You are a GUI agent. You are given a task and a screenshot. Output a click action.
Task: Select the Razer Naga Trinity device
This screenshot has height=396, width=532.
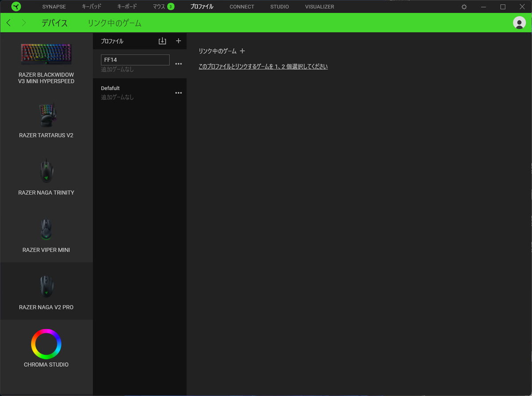point(46,177)
